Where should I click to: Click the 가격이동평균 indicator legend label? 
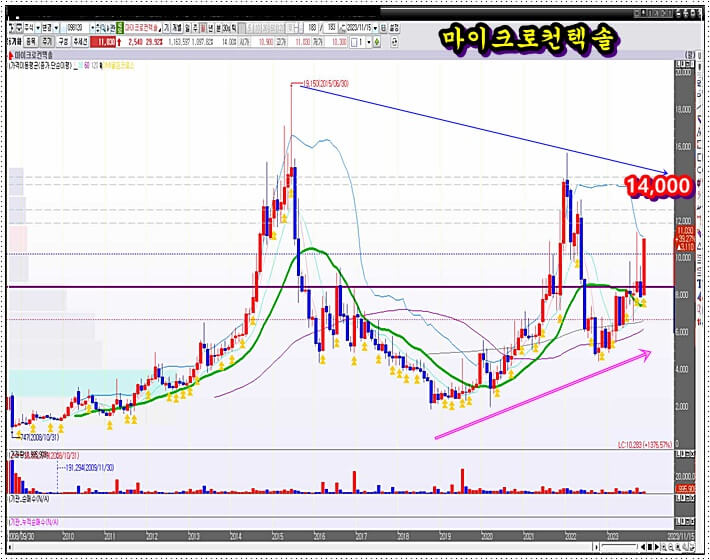[x=40, y=66]
